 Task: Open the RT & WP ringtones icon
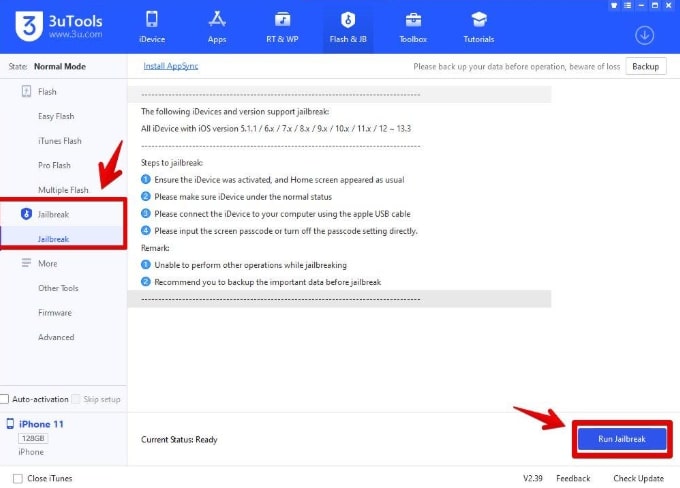point(282,20)
